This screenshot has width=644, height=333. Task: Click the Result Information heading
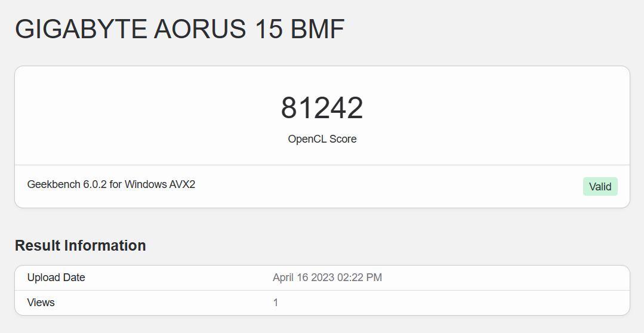(x=80, y=245)
